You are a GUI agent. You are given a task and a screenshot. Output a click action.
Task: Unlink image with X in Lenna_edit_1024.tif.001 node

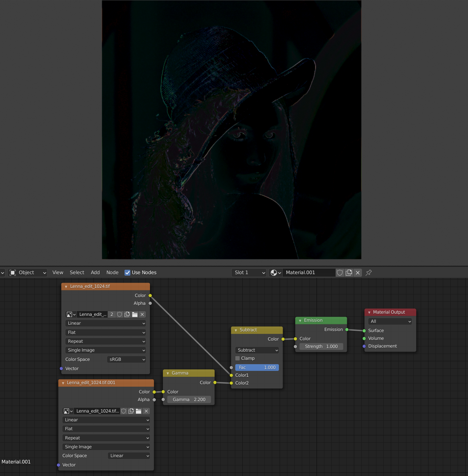[146, 411]
